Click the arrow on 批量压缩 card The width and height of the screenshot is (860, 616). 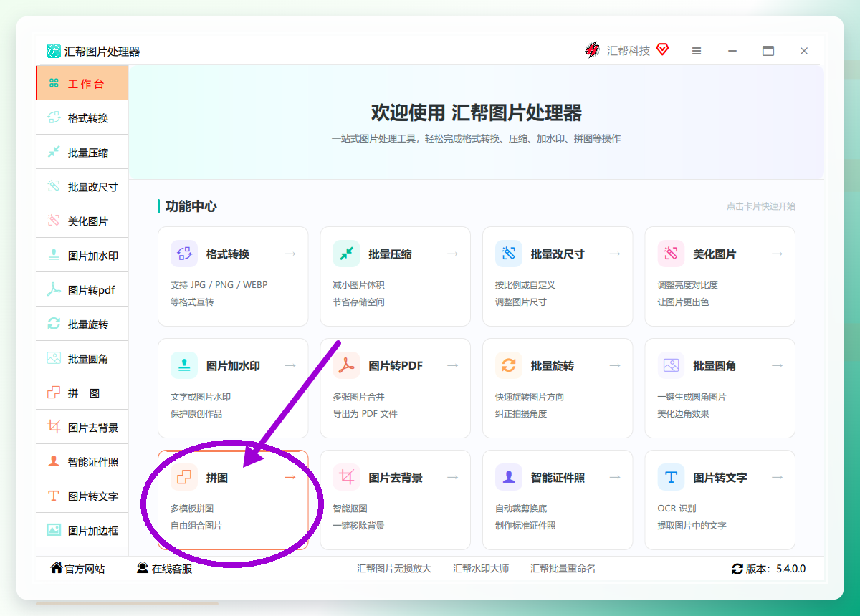452,254
